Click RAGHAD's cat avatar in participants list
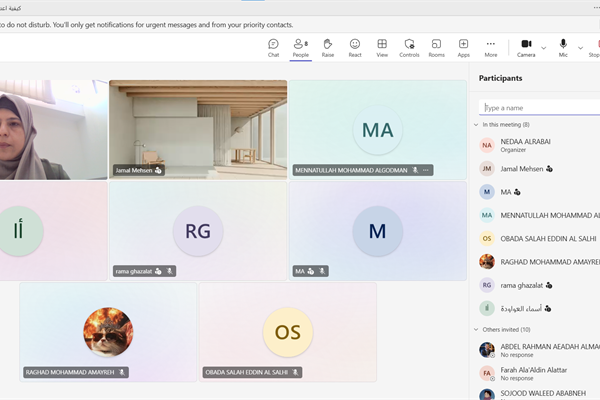 coord(487,262)
